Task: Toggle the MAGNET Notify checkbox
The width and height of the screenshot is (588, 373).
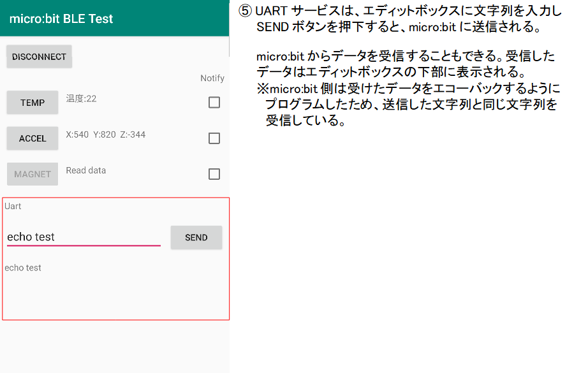Action: click(x=214, y=173)
